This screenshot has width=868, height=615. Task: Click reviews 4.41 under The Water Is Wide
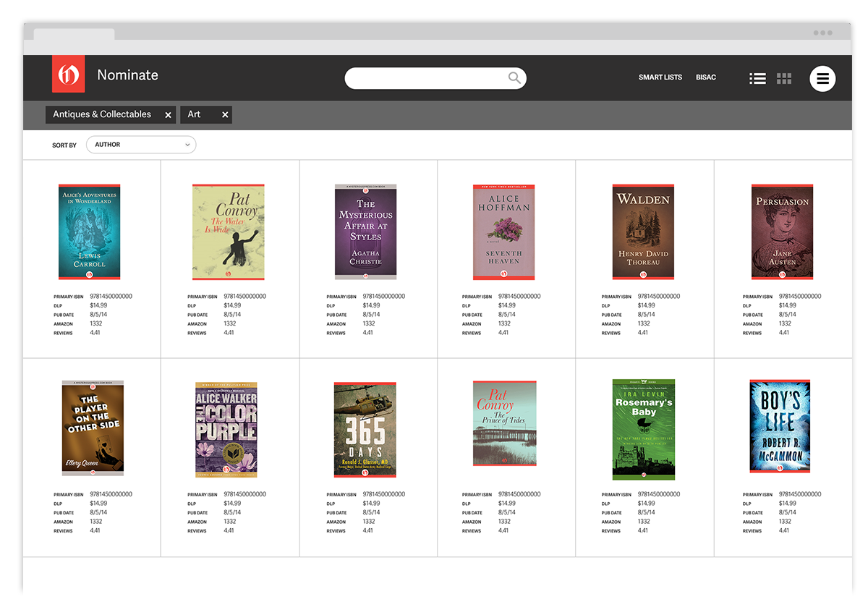click(x=229, y=333)
